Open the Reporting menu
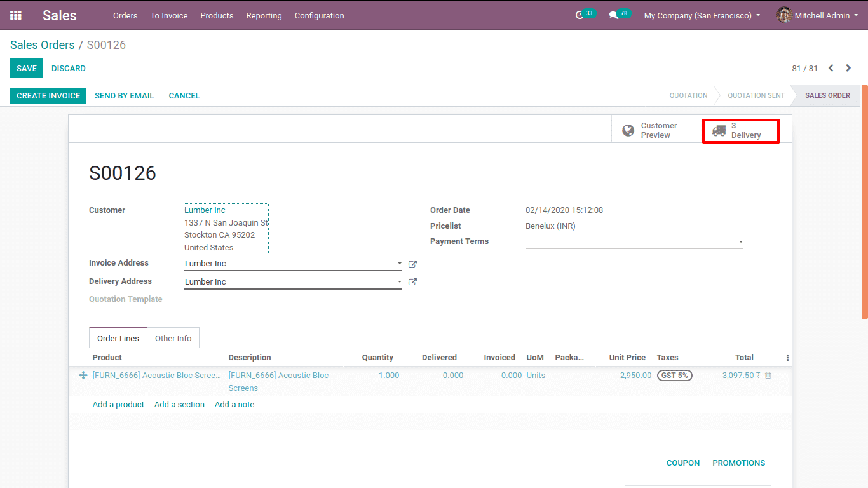Viewport: 868px width, 488px height. coord(264,15)
